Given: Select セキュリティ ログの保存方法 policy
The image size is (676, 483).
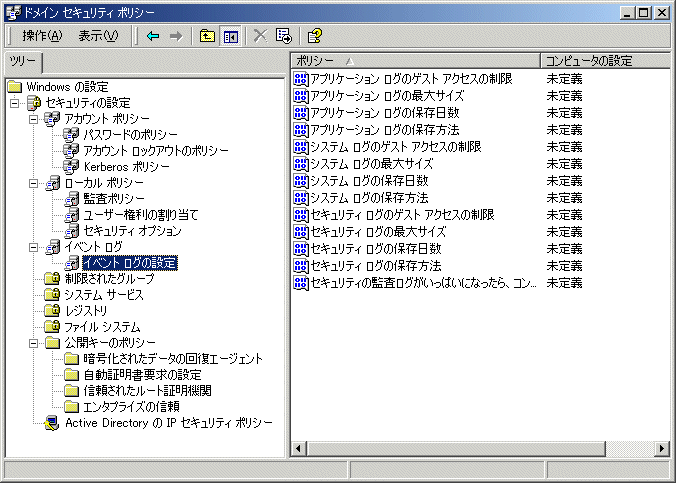Looking at the screenshot, I should click(x=376, y=266).
